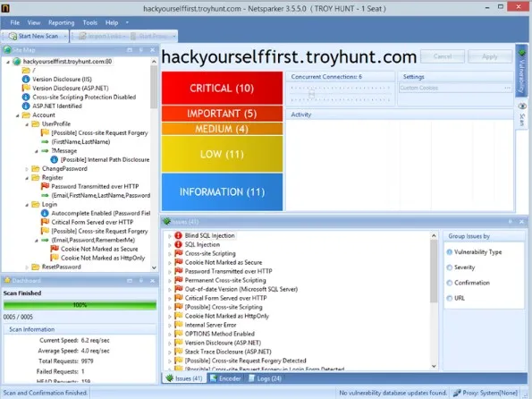Pin the Dashboard panel

tap(141, 281)
